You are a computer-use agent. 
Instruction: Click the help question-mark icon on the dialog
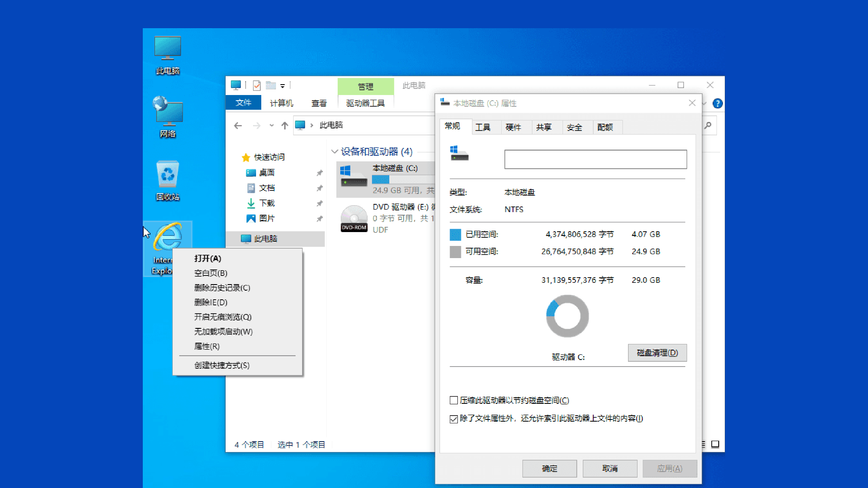tap(717, 103)
